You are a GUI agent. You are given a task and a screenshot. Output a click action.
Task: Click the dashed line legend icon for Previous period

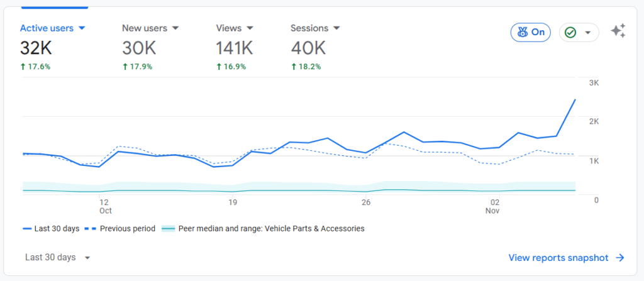click(90, 229)
